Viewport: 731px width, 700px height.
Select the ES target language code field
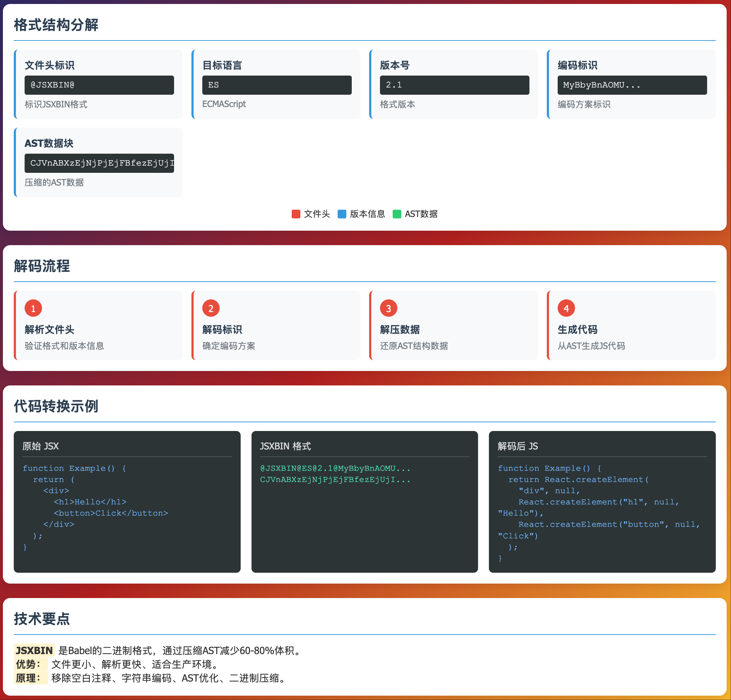pyautogui.click(x=277, y=85)
